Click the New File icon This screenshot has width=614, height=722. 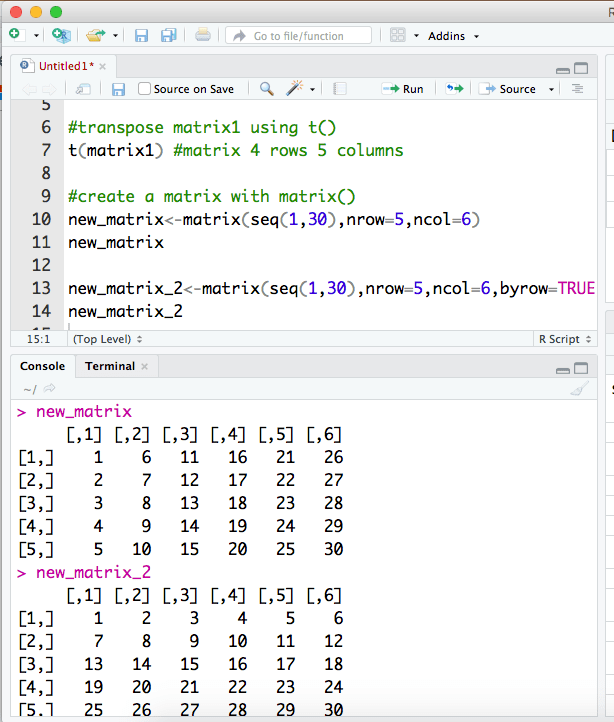pos(15,35)
